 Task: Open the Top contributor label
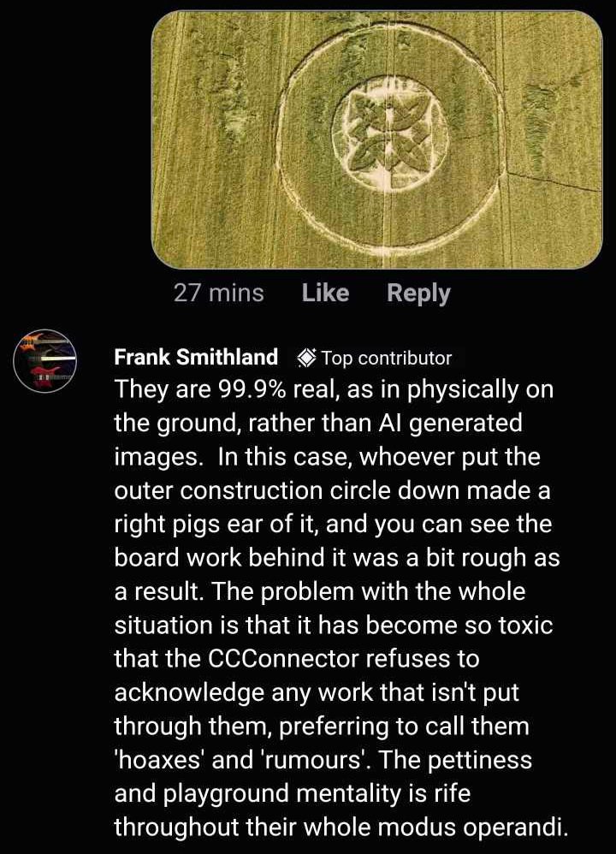coord(386,358)
